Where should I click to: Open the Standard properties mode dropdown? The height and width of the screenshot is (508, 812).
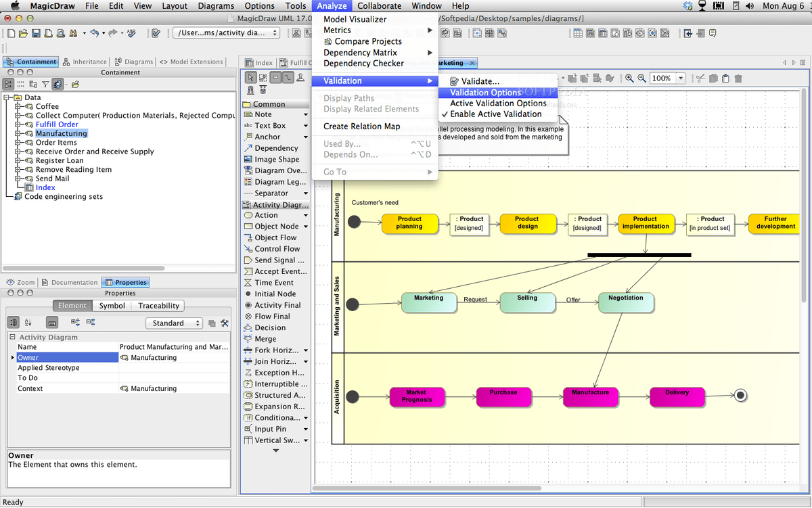[x=176, y=323]
